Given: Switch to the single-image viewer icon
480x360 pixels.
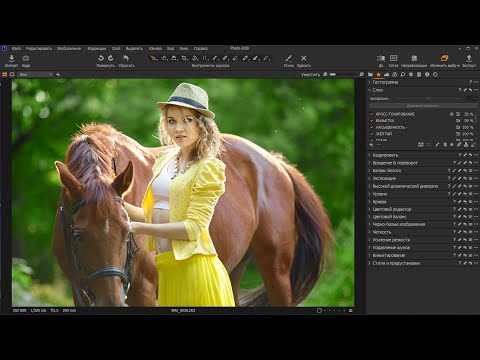Looking at the screenshot, I should [x=12, y=75].
